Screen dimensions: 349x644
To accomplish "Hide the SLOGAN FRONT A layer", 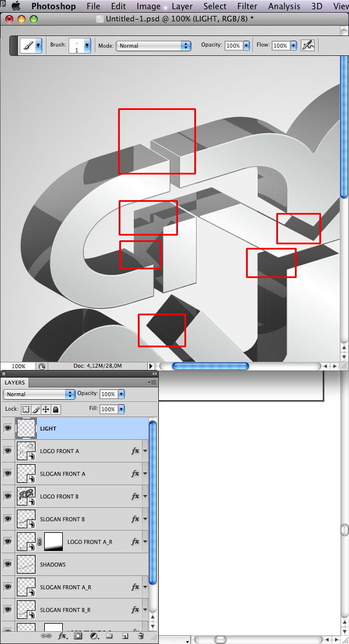I will tap(8, 474).
